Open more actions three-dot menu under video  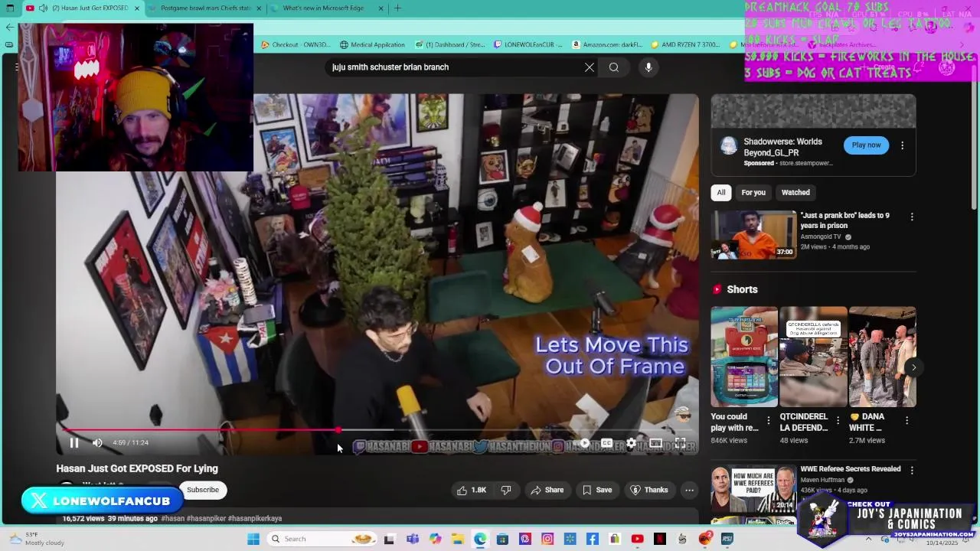[689, 490]
